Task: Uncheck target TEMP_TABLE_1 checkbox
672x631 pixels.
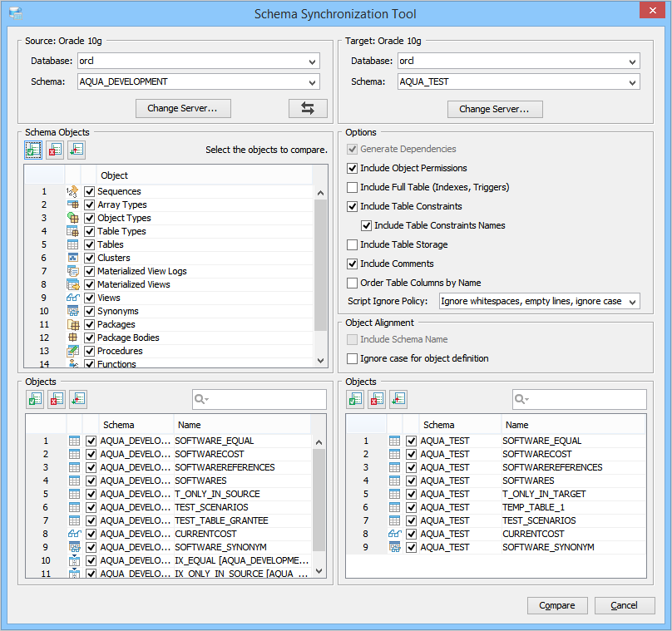Action: pyautogui.click(x=411, y=507)
